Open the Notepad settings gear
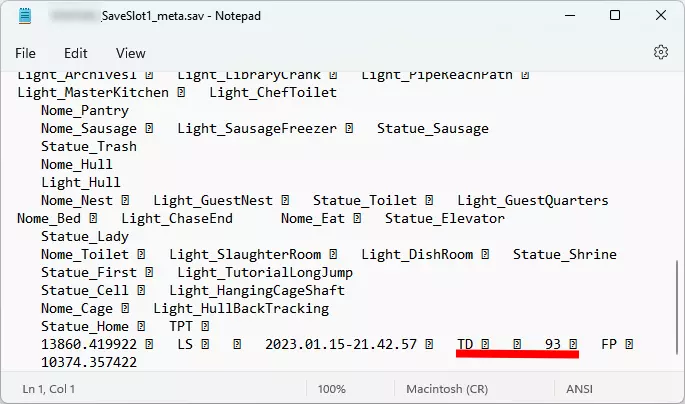This screenshot has height=404, width=685. pyautogui.click(x=660, y=52)
